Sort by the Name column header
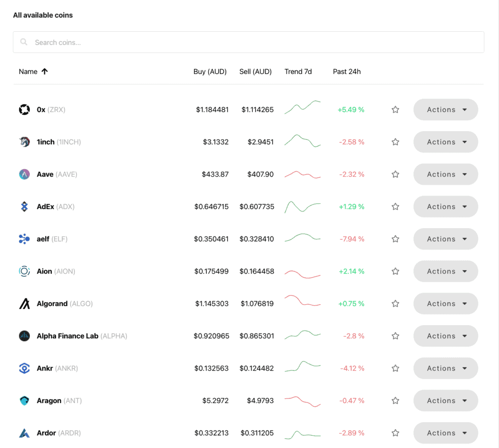Screen dimensions: 499x448 coord(28,71)
